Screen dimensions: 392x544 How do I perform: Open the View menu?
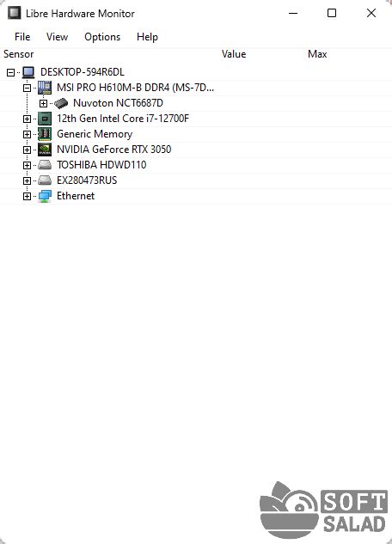coord(58,37)
